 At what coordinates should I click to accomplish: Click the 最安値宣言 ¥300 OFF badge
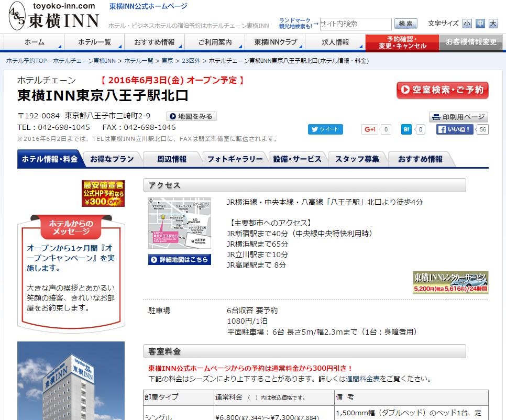click(x=103, y=193)
